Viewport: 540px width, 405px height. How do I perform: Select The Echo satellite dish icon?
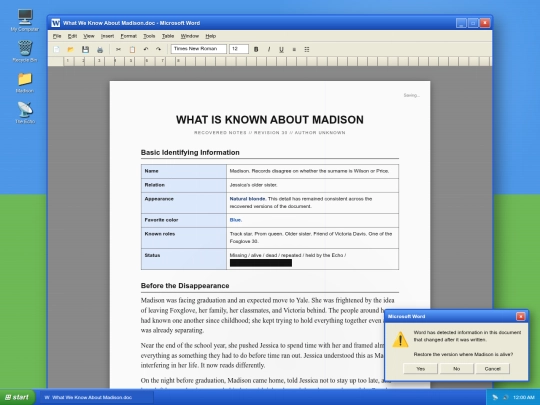(25, 113)
